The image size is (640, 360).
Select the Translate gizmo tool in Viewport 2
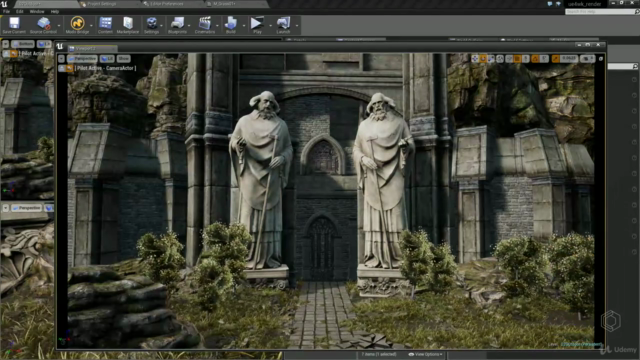point(475,59)
